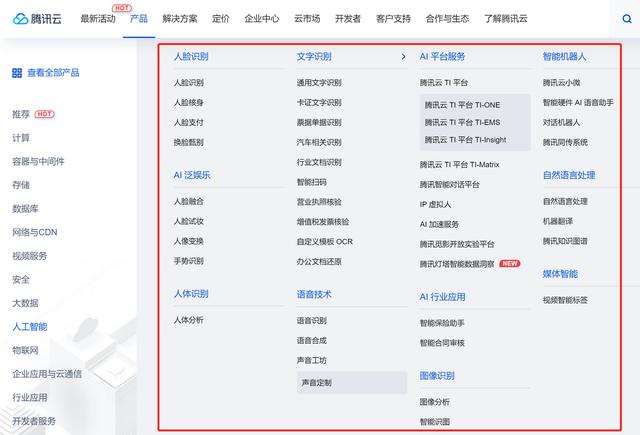Image resolution: width=640 pixels, height=435 pixels.
Task: Select 网络与CDN in sidebar
Action: (35, 232)
